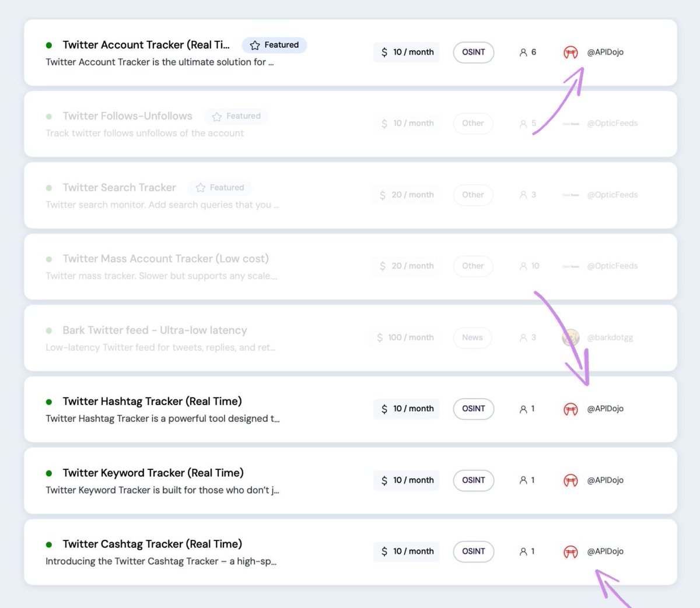The height and width of the screenshot is (608, 700).
Task: Open Twitter Cashtag Tracker (Real Time) title
Action: [152, 544]
